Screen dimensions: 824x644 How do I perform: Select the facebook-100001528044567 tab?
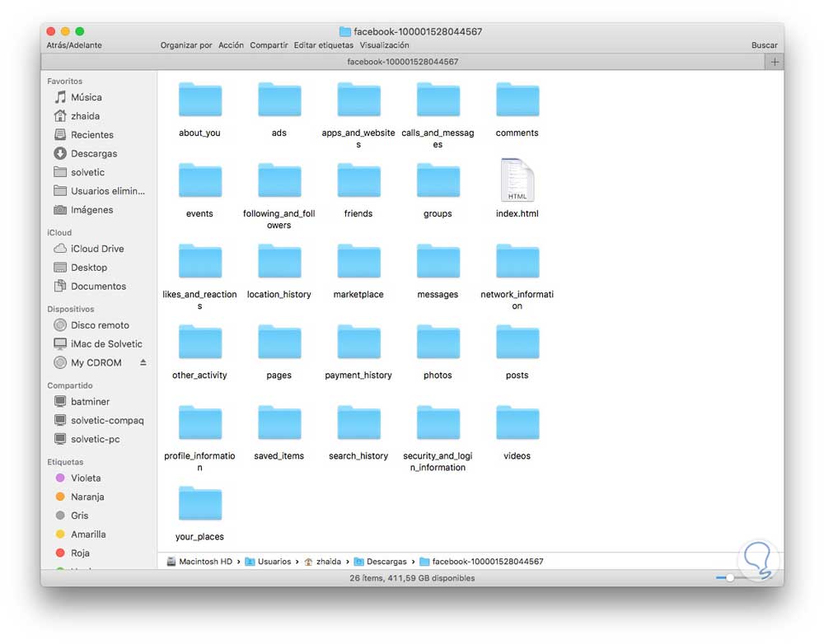tap(403, 62)
